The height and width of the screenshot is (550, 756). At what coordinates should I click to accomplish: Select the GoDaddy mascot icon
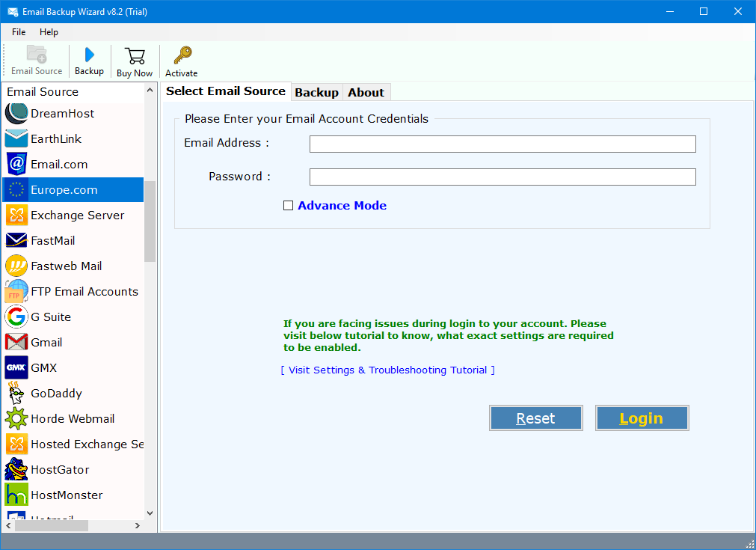click(16, 393)
